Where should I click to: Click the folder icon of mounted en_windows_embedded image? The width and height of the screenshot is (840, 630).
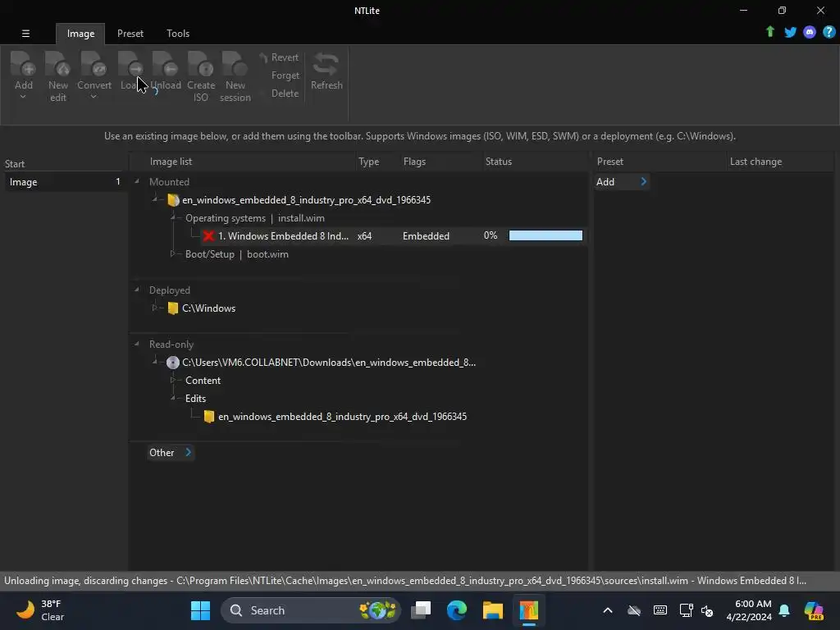point(172,200)
